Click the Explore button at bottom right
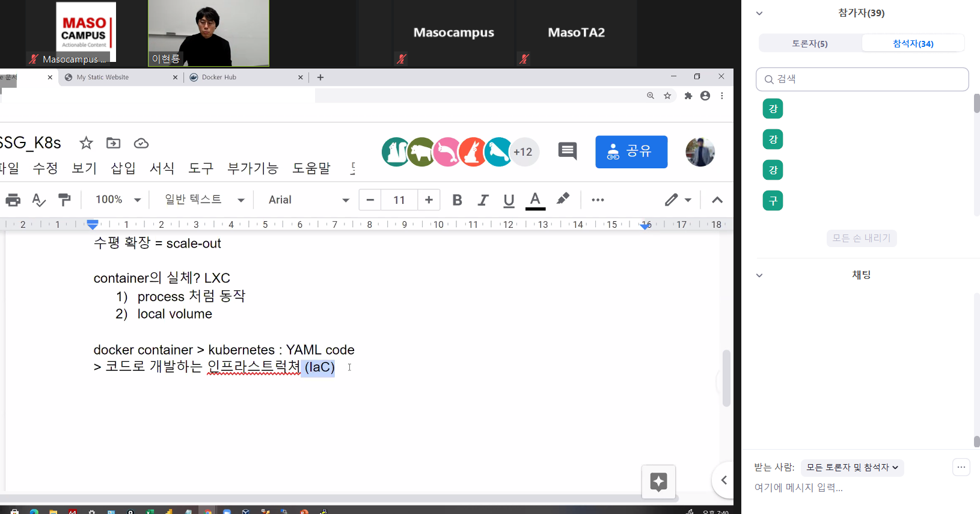 coord(658,482)
